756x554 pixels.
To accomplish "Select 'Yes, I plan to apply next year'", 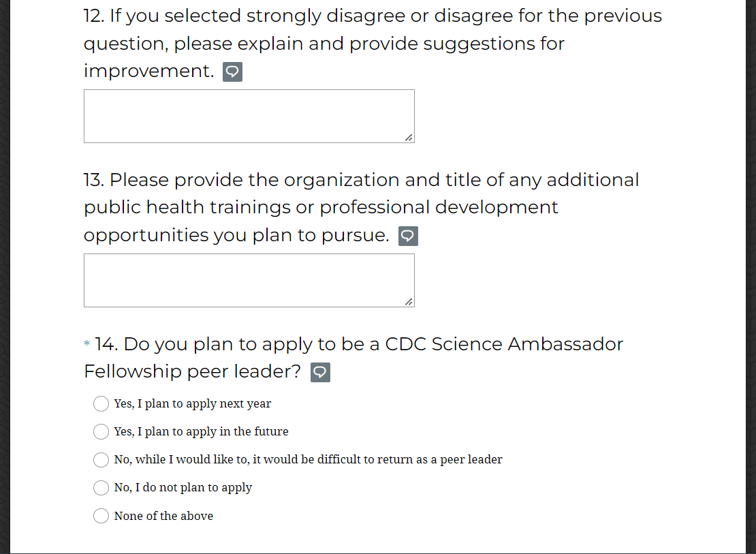I will (x=101, y=404).
